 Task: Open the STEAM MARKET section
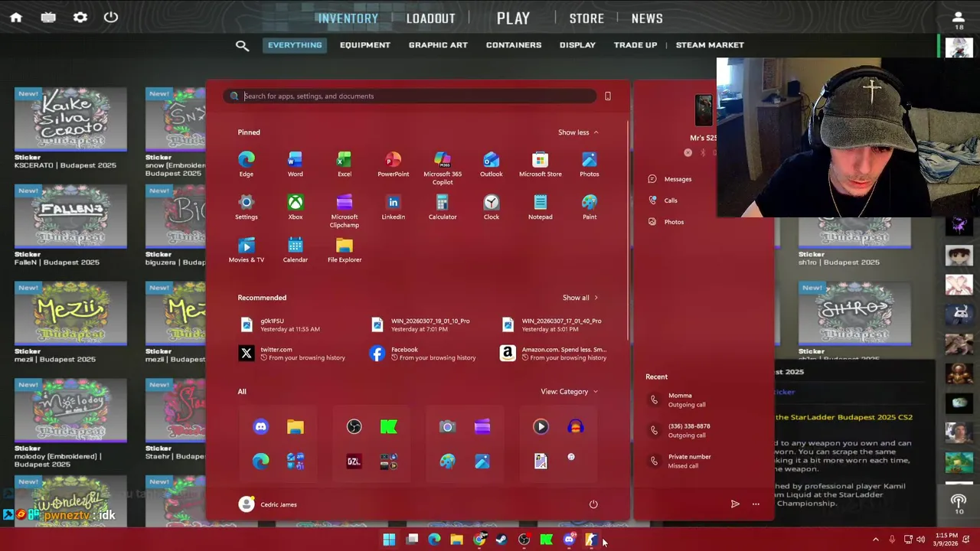[710, 45]
